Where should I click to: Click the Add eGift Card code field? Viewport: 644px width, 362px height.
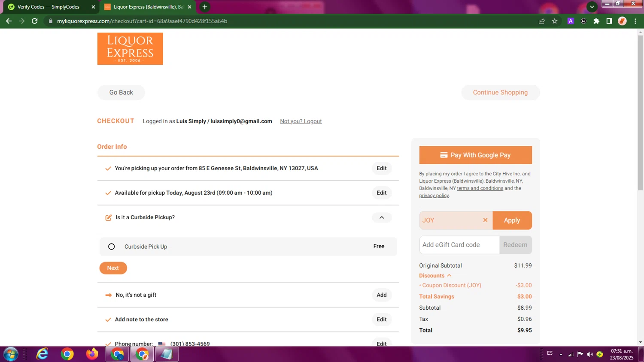[x=459, y=245]
